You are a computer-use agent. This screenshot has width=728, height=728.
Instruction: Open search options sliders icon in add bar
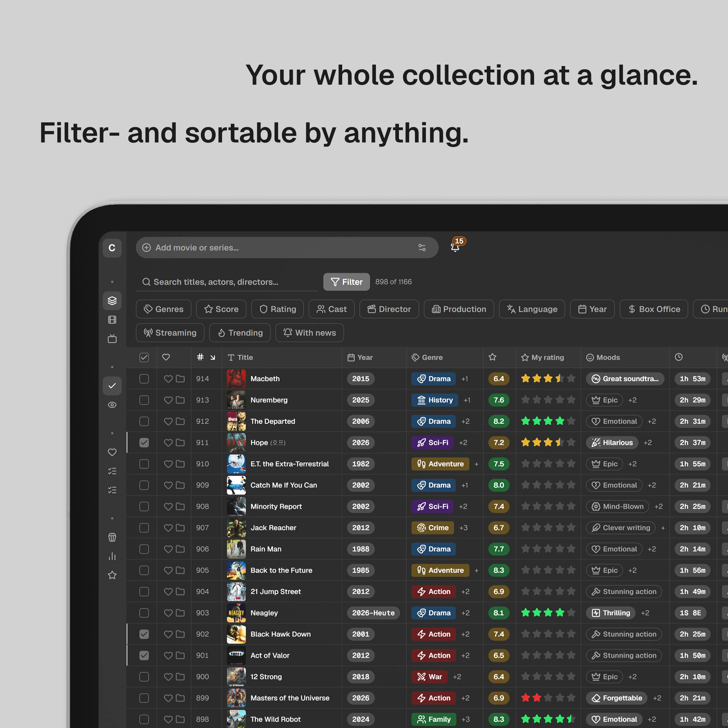click(422, 248)
